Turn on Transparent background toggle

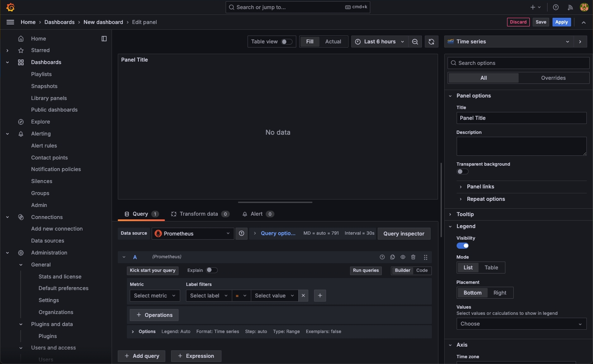point(462,171)
